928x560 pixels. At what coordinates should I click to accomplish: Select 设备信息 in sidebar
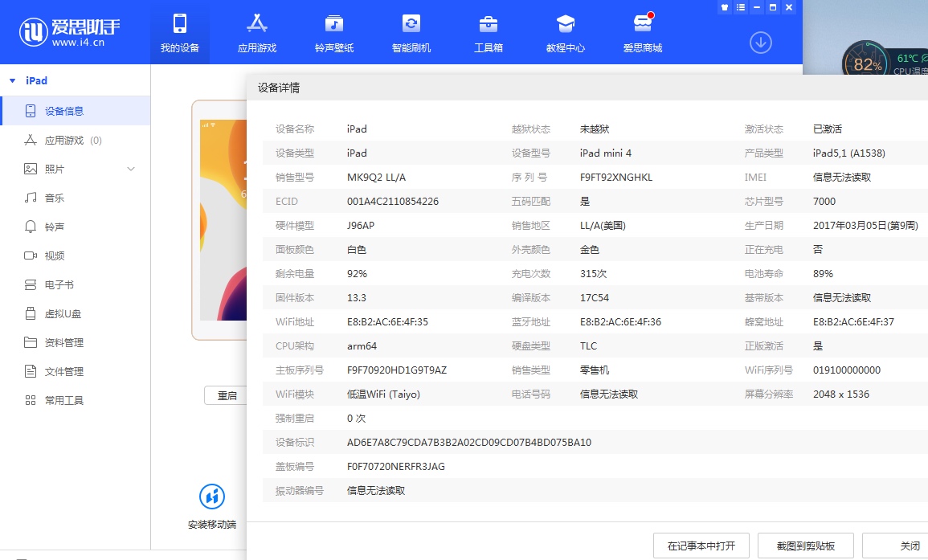tap(76, 111)
